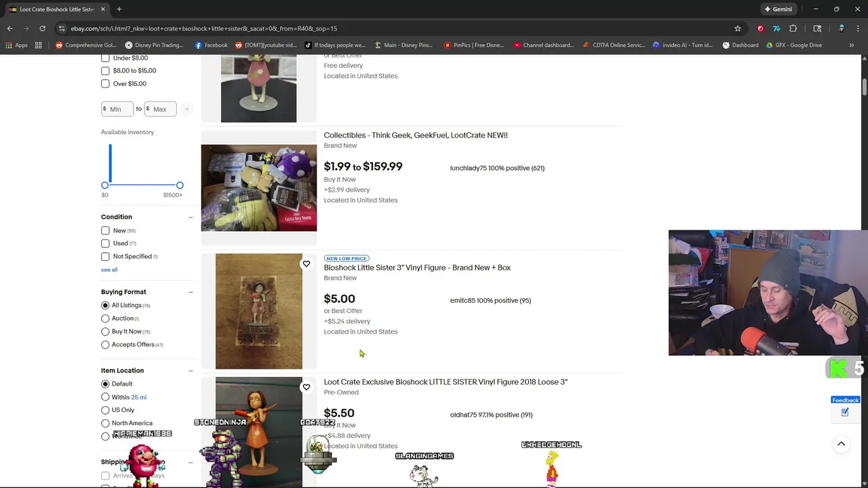This screenshot has width=868, height=488.
Task: Adjust the $0 minimum inventory slider handle
Action: pos(104,185)
